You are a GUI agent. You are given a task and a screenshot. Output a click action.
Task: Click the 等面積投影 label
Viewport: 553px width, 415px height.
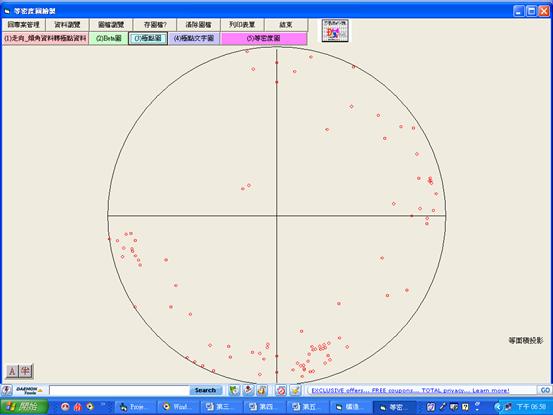[x=525, y=340]
